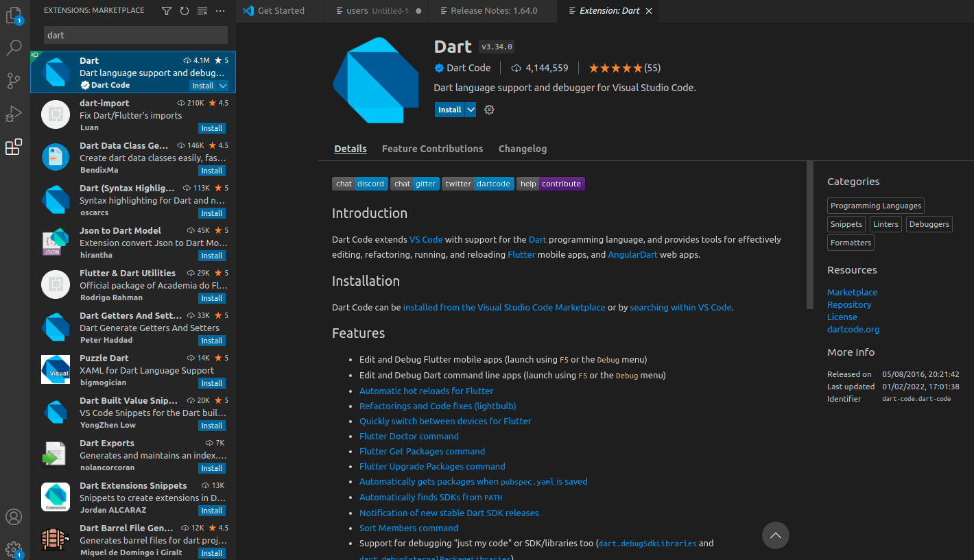Screen dimensions: 974x560
Task: Select Puzzle Dart extension icon
Action: pos(56,369)
